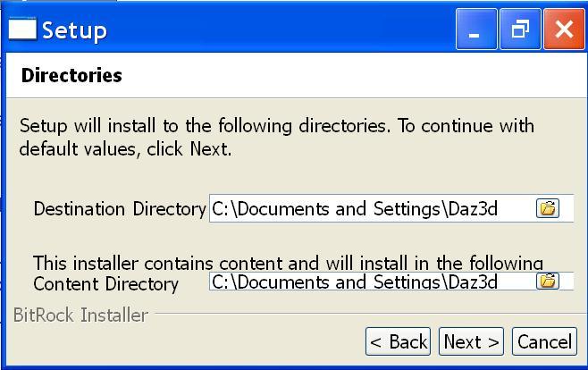Click the Destination Directory label
The image size is (588, 370).
(119, 209)
